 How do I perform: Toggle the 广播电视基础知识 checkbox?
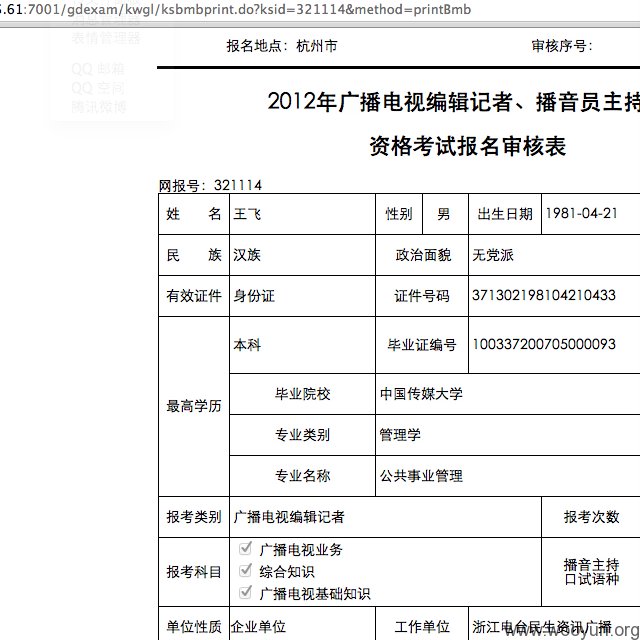click(x=245, y=592)
